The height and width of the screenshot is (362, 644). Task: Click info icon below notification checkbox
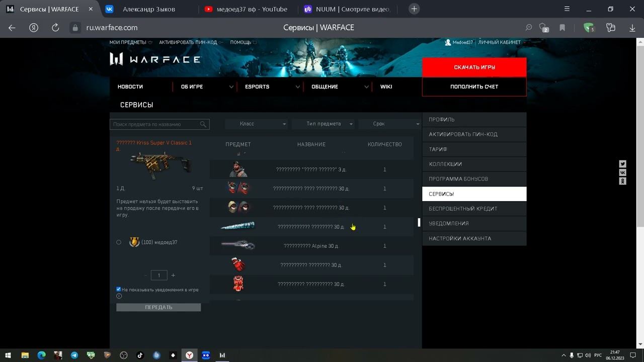pos(119,296)
